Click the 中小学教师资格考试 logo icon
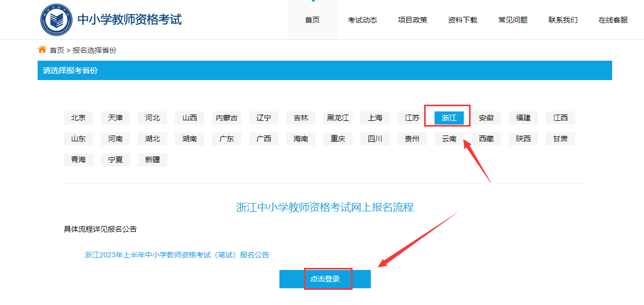The image size is (644, 305). point(57,19)
